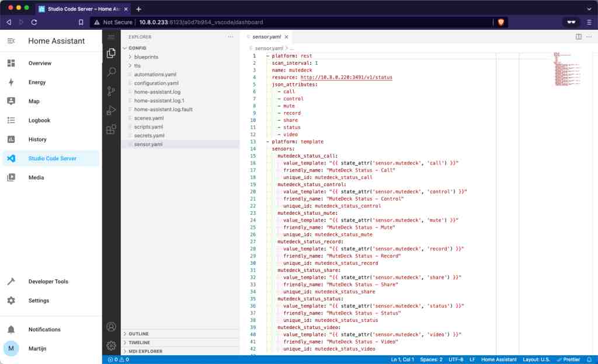Open the Run and Debug view
The height and width of the screenshot is (364, 598).
(111, 110)
